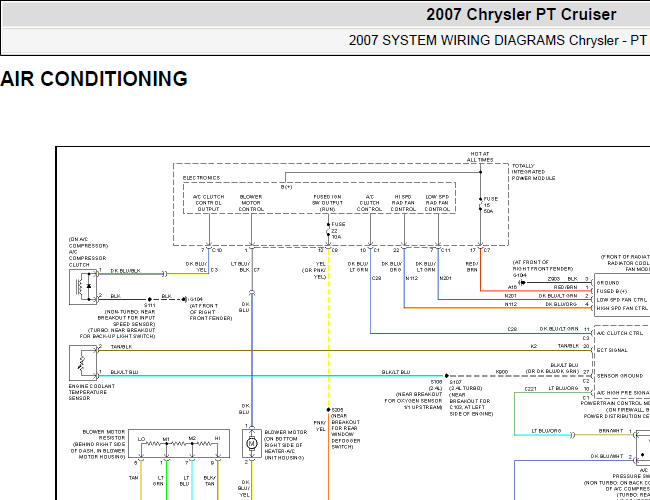Click the "SENSOR GROUND" pin label

tap(620, 376)
